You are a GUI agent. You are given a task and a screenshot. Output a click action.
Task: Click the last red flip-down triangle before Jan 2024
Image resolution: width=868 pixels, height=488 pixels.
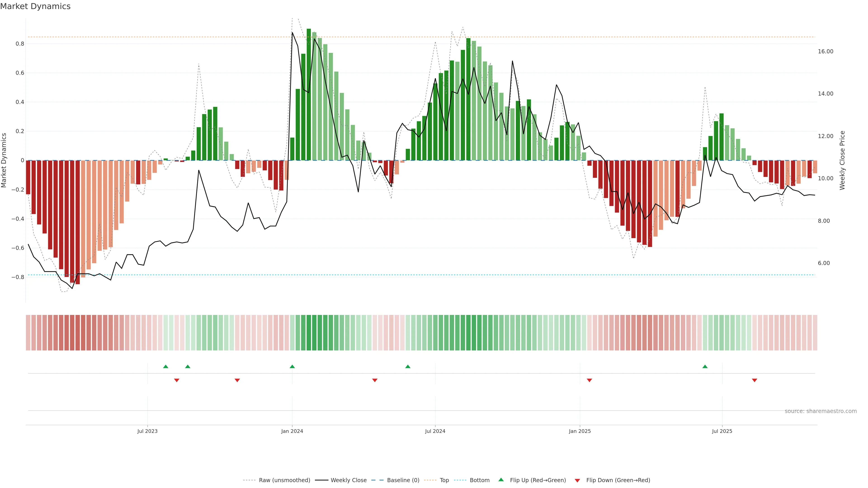[237, 380]
